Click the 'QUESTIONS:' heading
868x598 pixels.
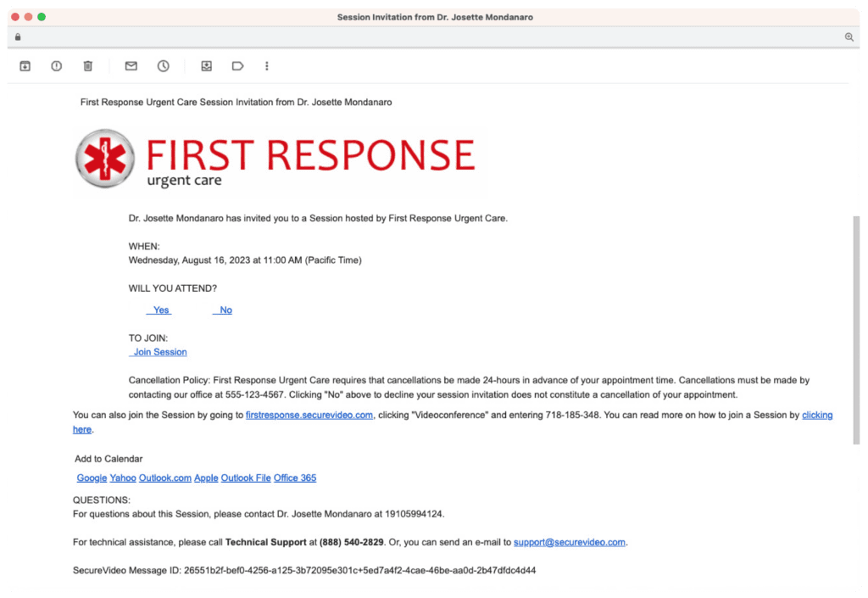(x=102, y=500)
